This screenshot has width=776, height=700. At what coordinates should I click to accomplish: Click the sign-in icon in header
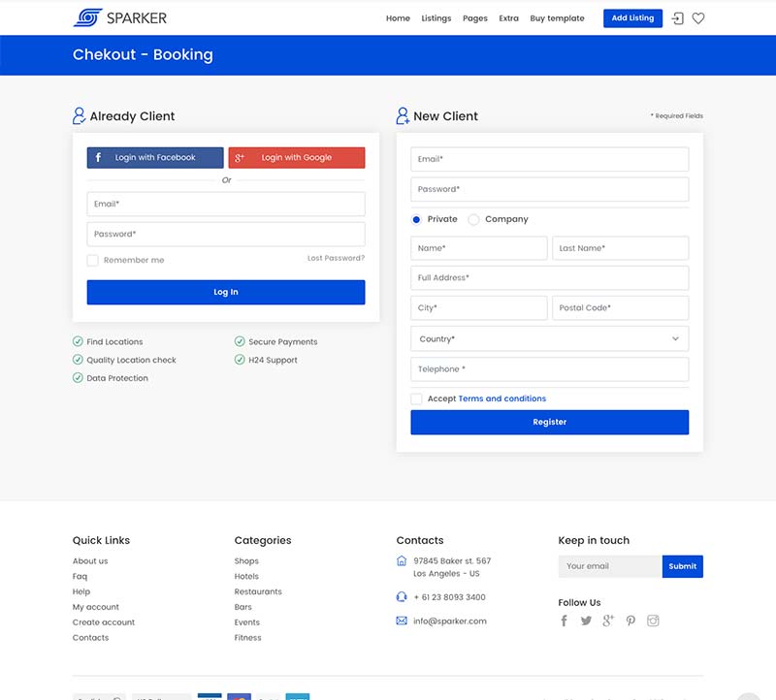(x=677, y=18)
